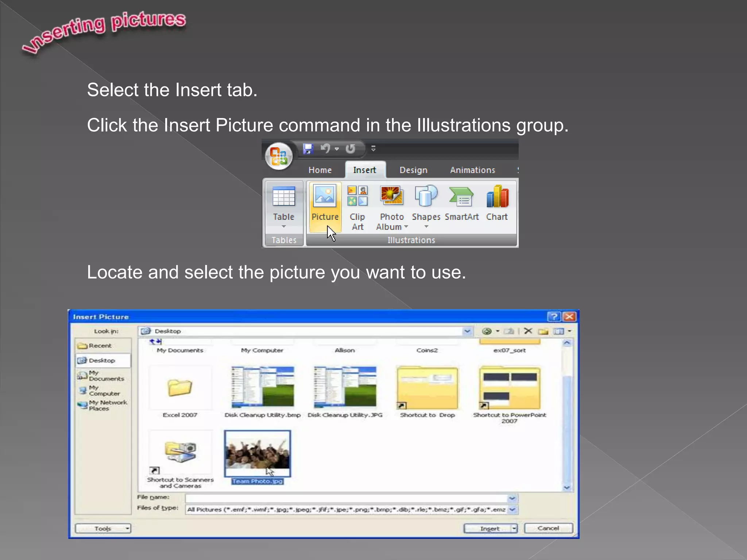
Task: Open the File name history dropdown
Action: click(x=512, y=498)
